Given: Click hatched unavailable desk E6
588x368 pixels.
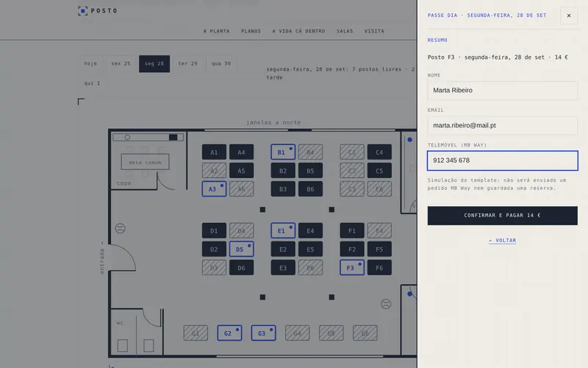Looking at the screenshot, I should tap(310, 268).
